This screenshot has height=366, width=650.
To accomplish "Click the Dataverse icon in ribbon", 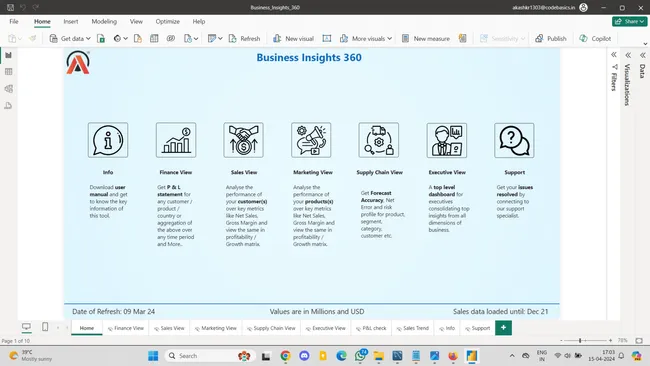I will (x=171, y=39).
